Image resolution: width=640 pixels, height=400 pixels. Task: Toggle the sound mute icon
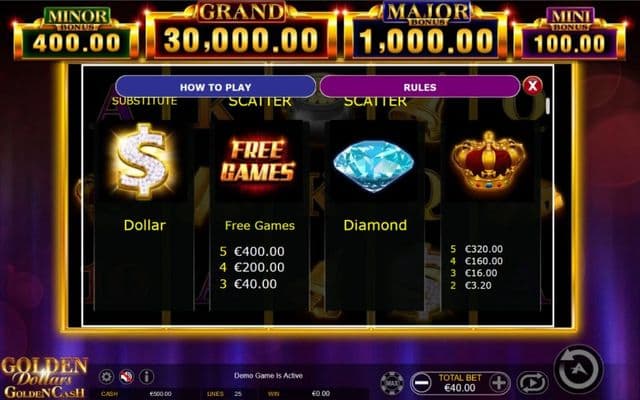click(x=127, y=376)
